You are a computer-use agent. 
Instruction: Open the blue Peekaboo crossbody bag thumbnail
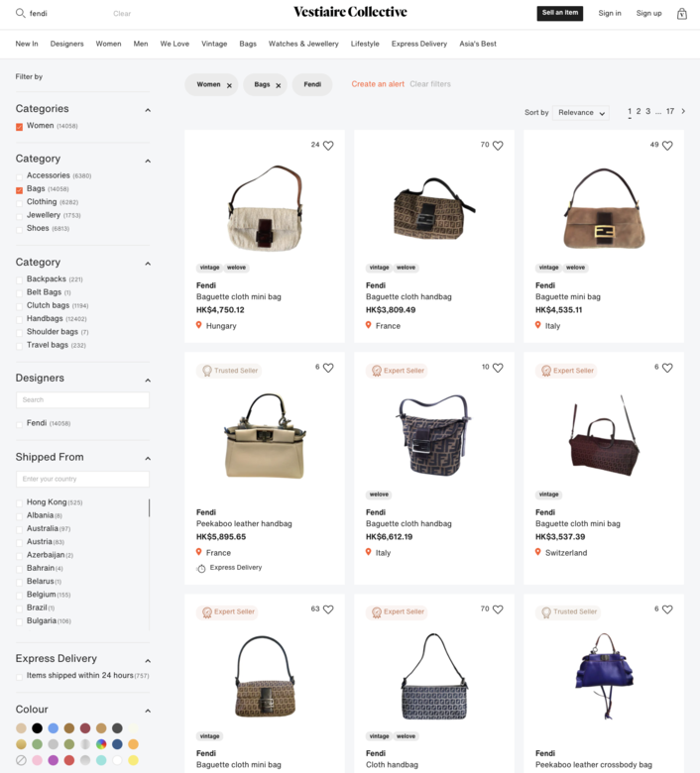pyautogui.click(x=604, y=676)
